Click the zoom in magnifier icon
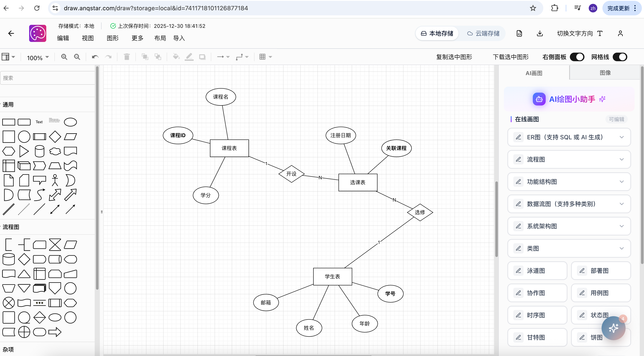The height and width of the screenshot is (356, 644). point(64,57)
